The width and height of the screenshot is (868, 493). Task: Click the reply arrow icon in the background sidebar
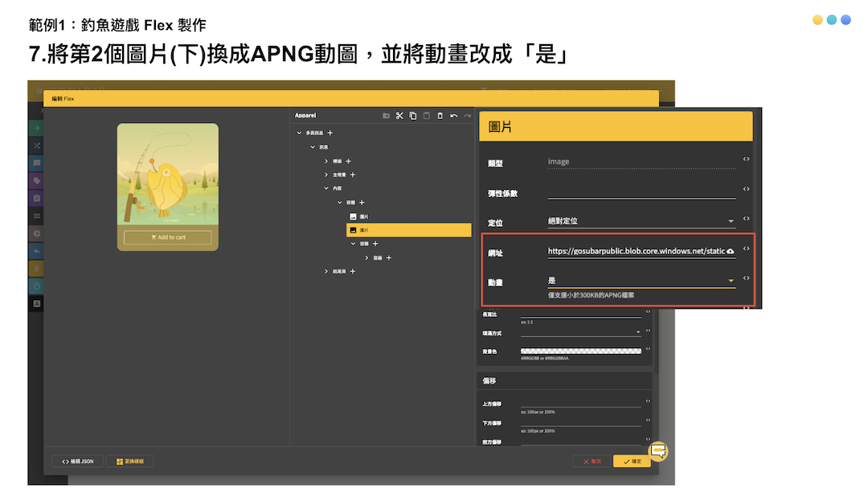click(36, 251)
